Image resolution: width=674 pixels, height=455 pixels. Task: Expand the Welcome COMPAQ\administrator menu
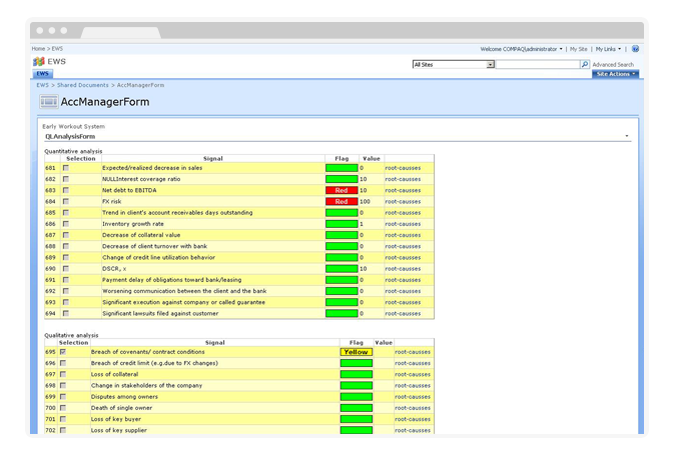click(521, 49)
